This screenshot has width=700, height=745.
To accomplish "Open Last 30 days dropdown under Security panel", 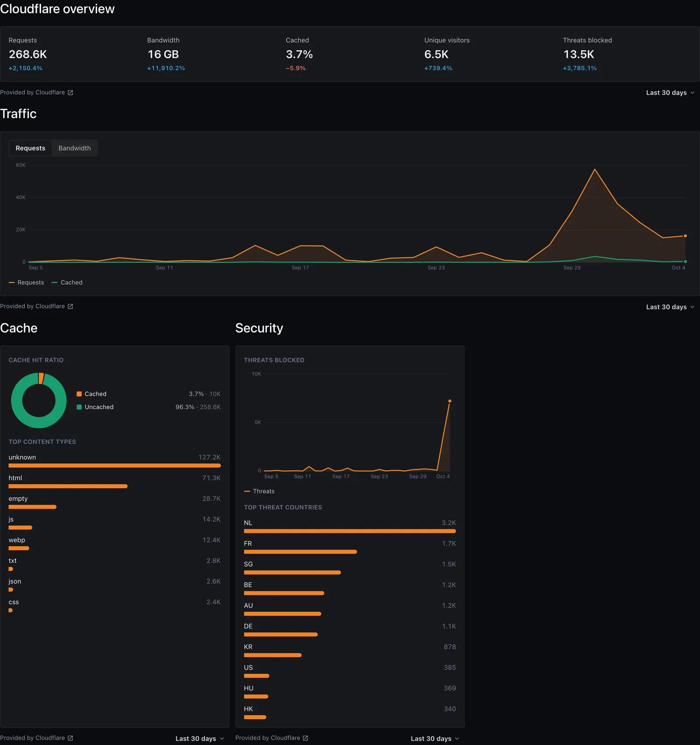I will (x=435, y=738).
